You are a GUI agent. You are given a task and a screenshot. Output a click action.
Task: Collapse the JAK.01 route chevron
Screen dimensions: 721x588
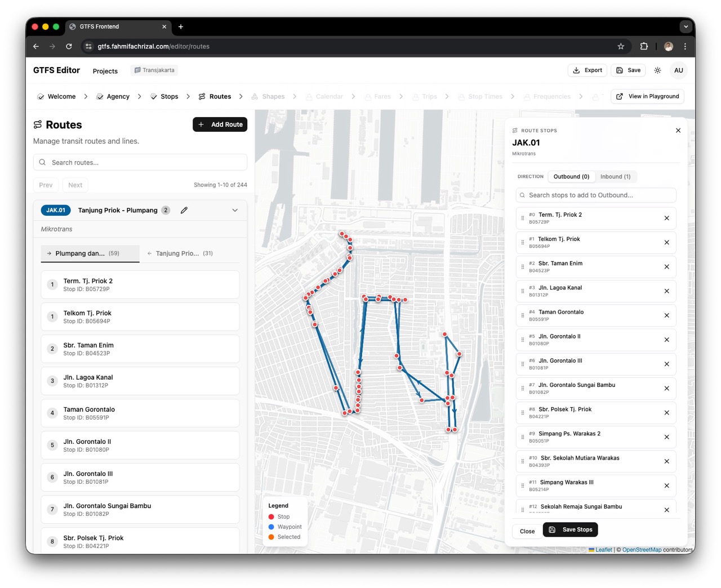point(235,210)
